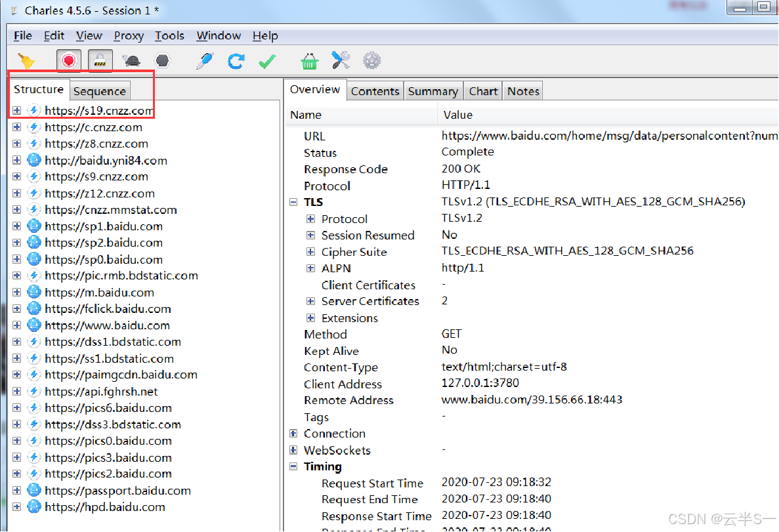This screenshot has height=532, width=779.
Task: Select the https://s9.cnzz.com tree item
Action: tap(96, 177)
